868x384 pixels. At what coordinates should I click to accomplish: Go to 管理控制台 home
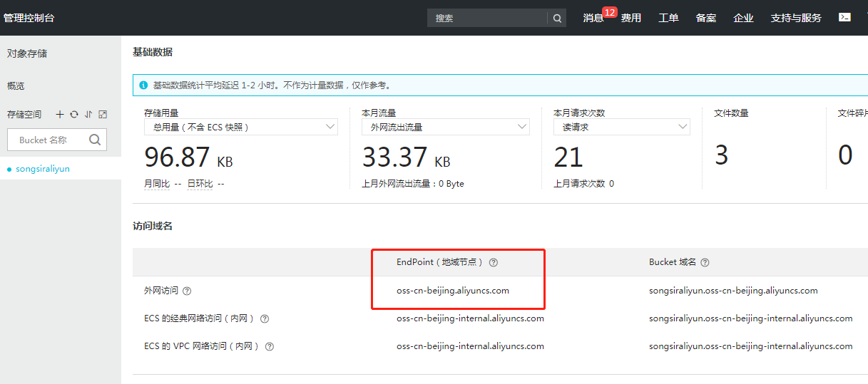[x=29, y=18]
